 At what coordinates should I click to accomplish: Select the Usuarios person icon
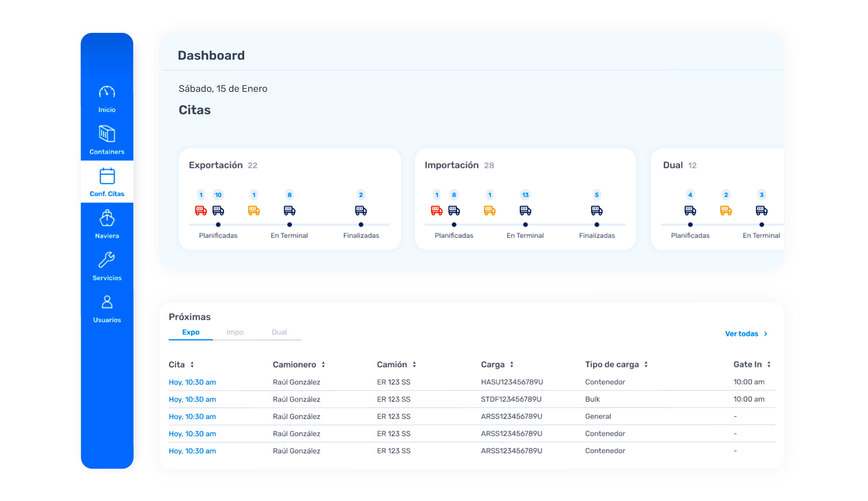tap(107, 303)
